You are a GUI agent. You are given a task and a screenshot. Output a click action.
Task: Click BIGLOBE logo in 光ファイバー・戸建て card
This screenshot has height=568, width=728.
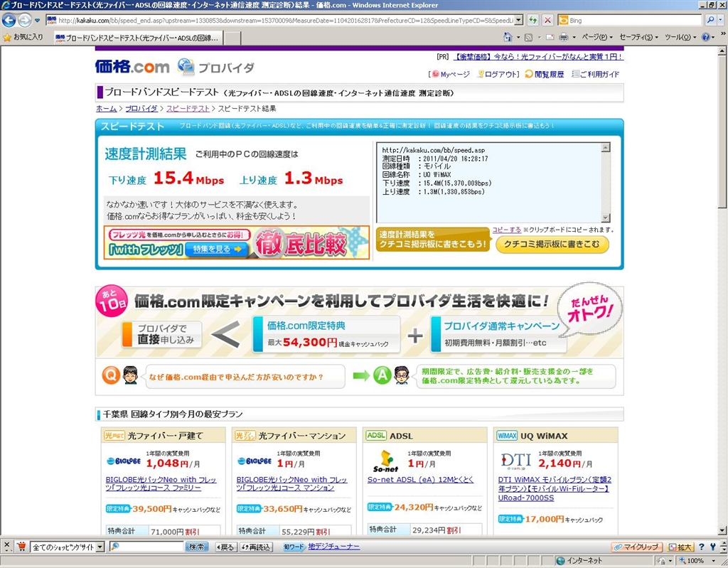click(x=124, y=461)
